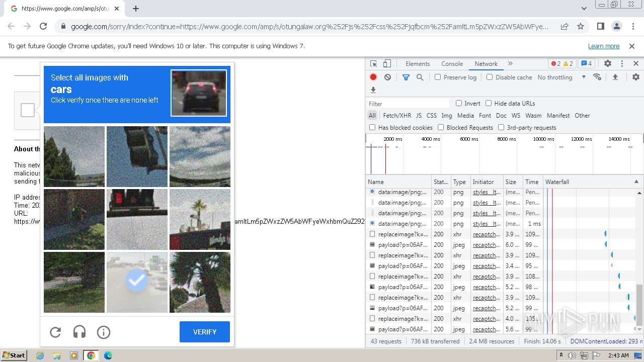Check Blocked Requests option

(441, 127)
